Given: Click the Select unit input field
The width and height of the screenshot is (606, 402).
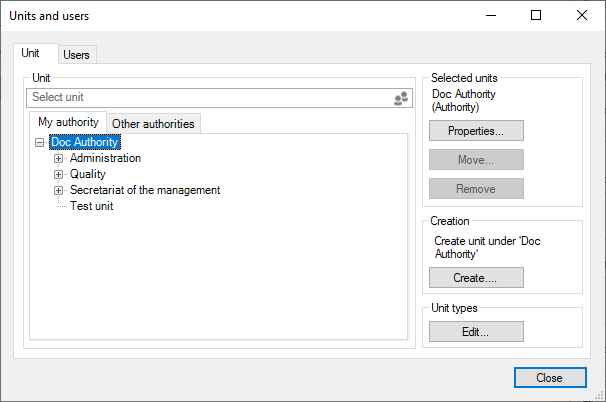Looking at the screenshot, I should coord(208,98).
